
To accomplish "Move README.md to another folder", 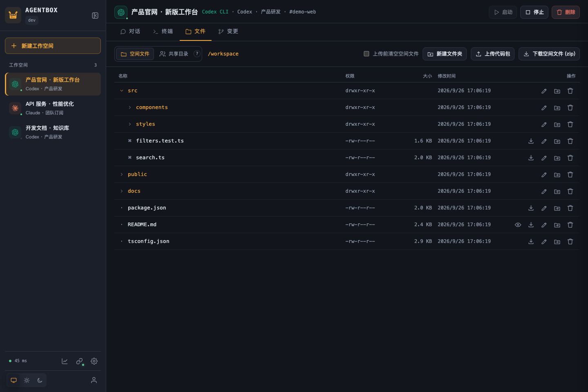I will pos(557,225).
